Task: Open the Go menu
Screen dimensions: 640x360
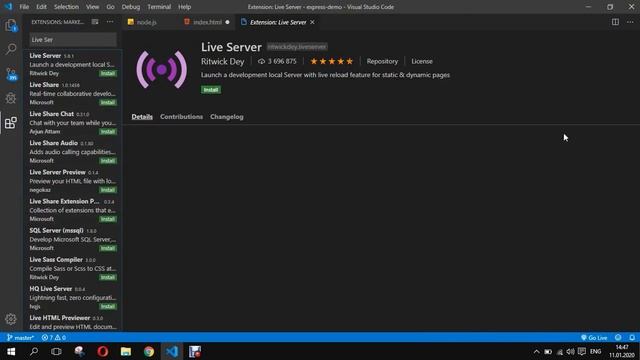Action: point(110,7)
